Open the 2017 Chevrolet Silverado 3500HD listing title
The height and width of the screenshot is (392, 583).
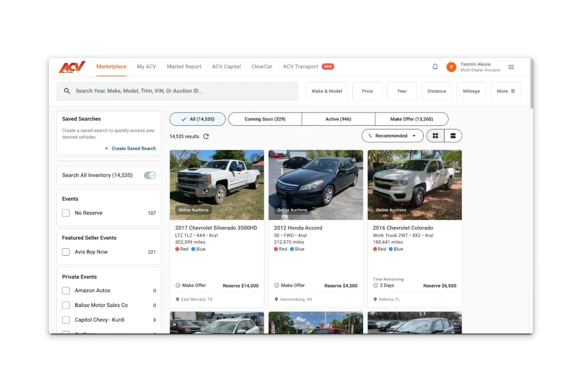point(216,228)
